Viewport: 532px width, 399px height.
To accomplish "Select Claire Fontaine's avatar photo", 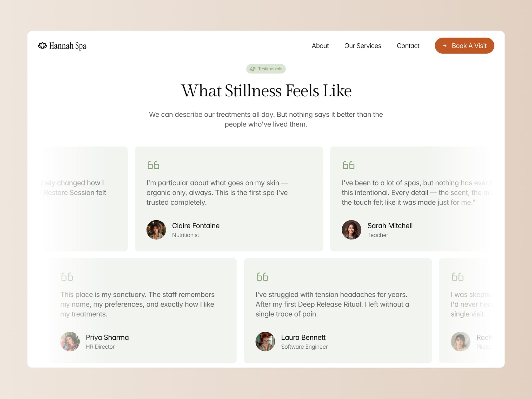I will tap(156, 230).
